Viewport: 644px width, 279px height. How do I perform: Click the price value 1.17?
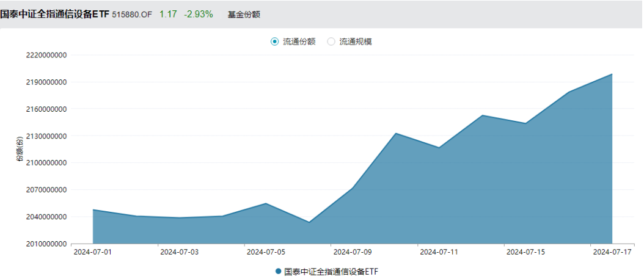[168, 15]
